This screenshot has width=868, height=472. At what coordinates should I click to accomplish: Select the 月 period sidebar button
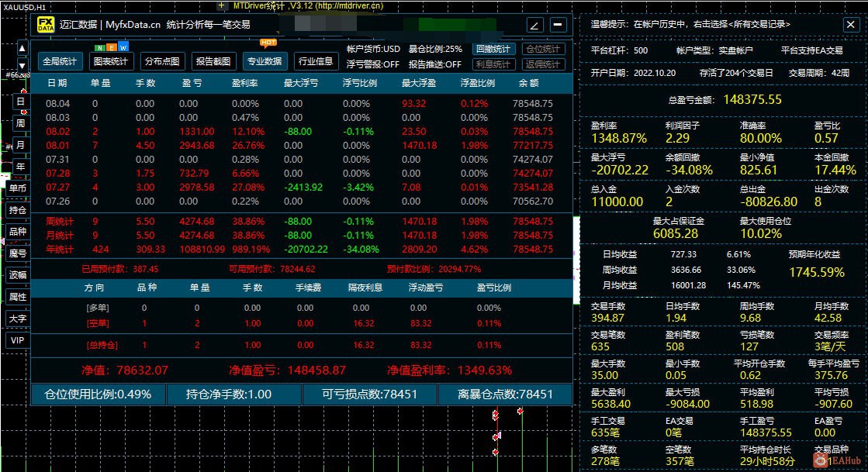click(x=20, y=145)
